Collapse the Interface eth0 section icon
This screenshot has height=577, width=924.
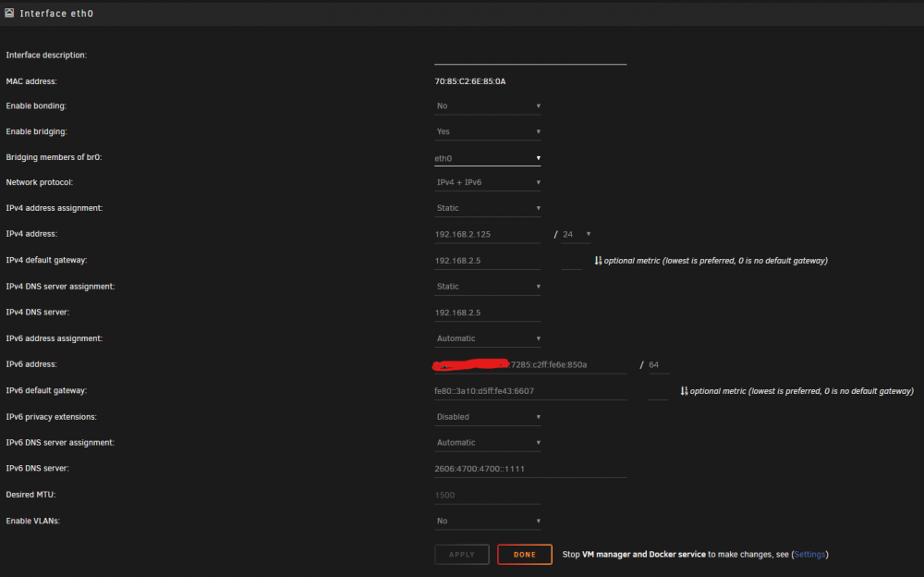(x=9, y=13)
